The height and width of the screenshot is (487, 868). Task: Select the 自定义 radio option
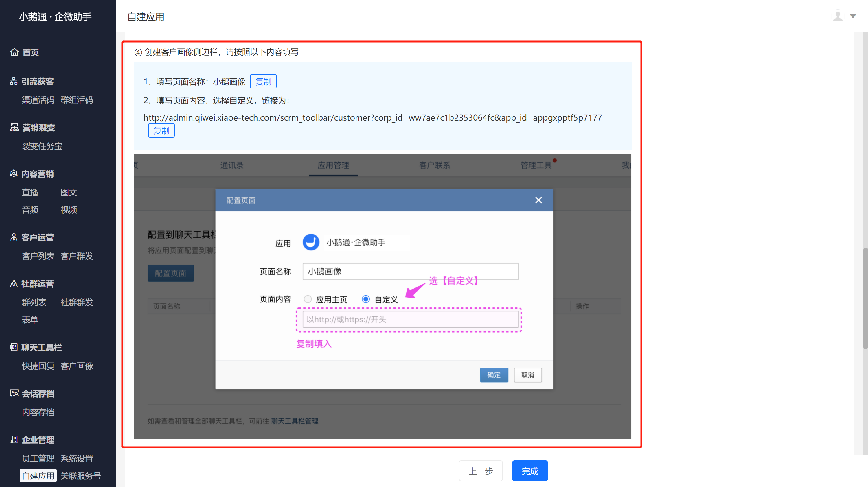366,299
